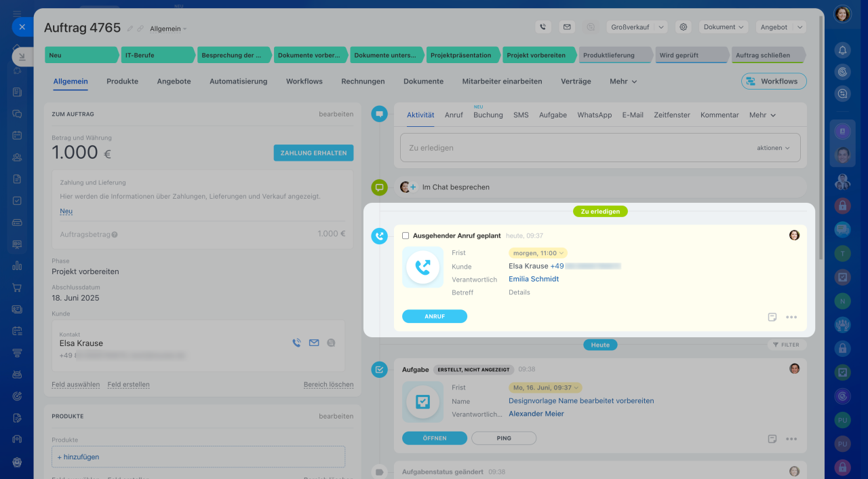Open the user profile avatar top right
The width and height of the screenshot is (868, 479).
[x=842, y=14]
